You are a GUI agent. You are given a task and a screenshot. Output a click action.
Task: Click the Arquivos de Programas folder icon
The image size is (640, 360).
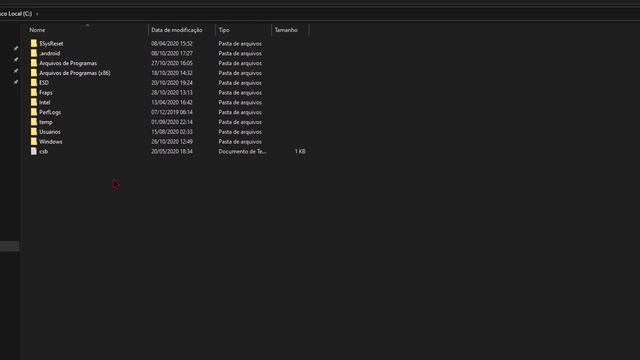pyautogui.click(x=34, y=63)
